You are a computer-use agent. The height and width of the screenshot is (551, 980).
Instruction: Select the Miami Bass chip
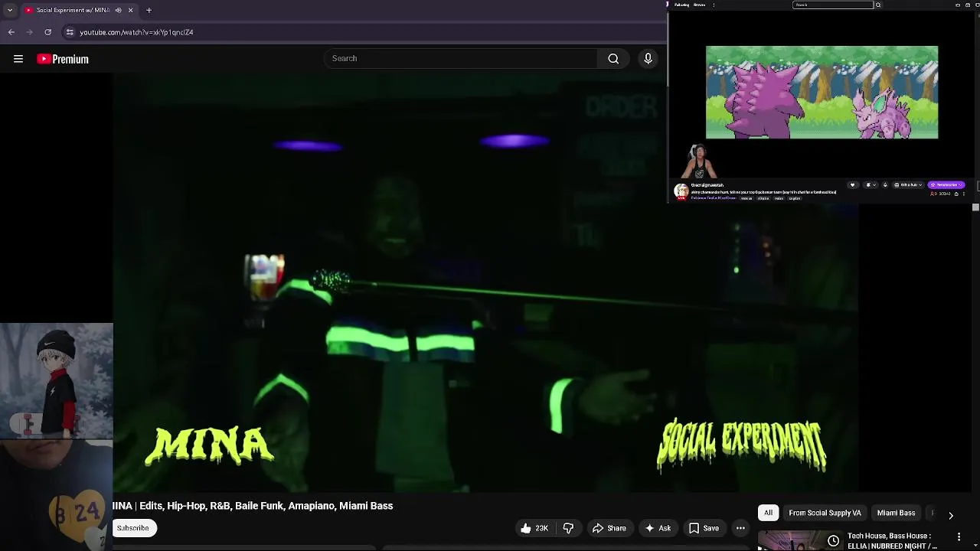pyautogui.click(x=896, y=513)
